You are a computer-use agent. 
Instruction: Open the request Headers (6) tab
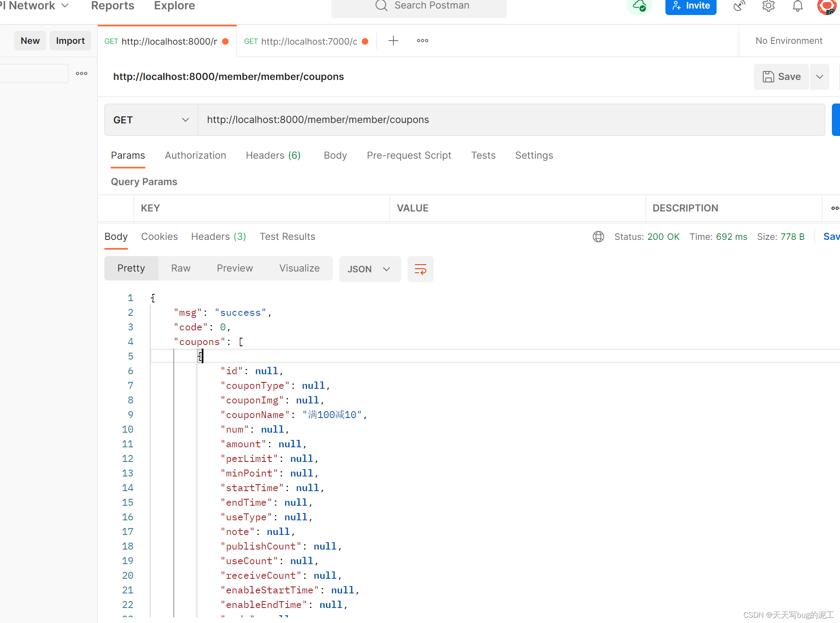273,155
